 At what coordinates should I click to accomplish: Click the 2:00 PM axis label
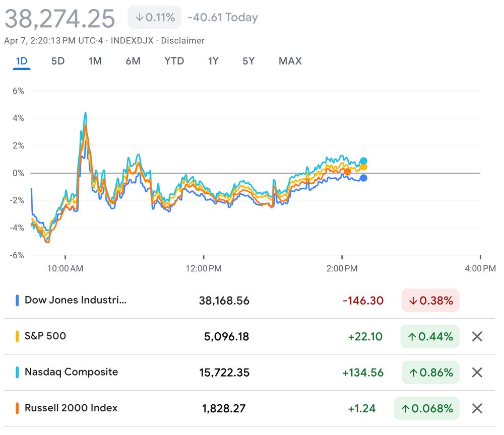tap(342, 268)
